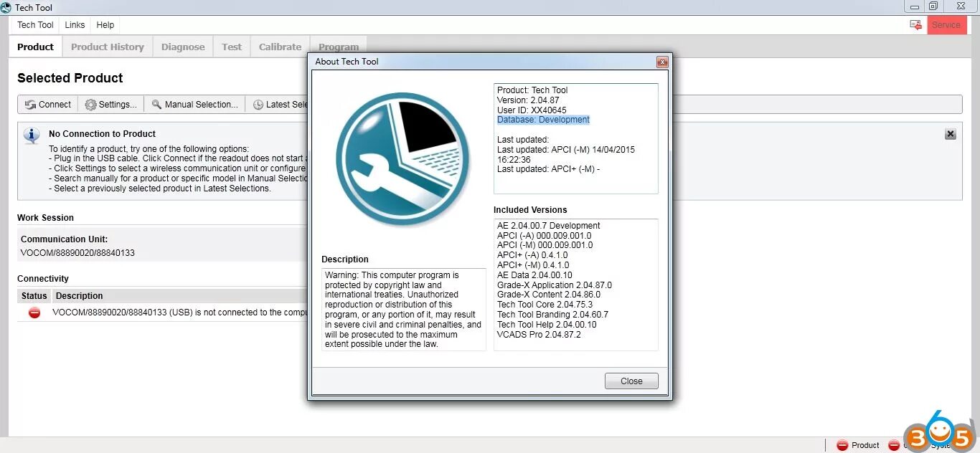Click AE 2.04.00.7 Development entry
Image resolution: width=980 pixels, height=453 pixels.
549,226
